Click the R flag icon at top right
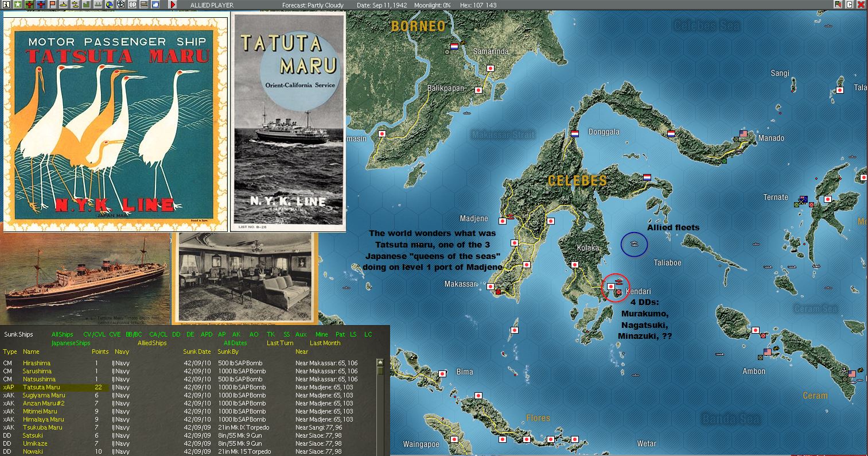Viewport: 868px width, 456px height. click(x=838, y=5)
